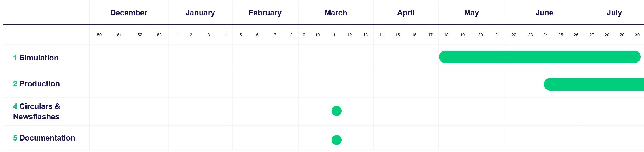Select the March month header
Screen dimensions: 644x152
tap(336, 13)
